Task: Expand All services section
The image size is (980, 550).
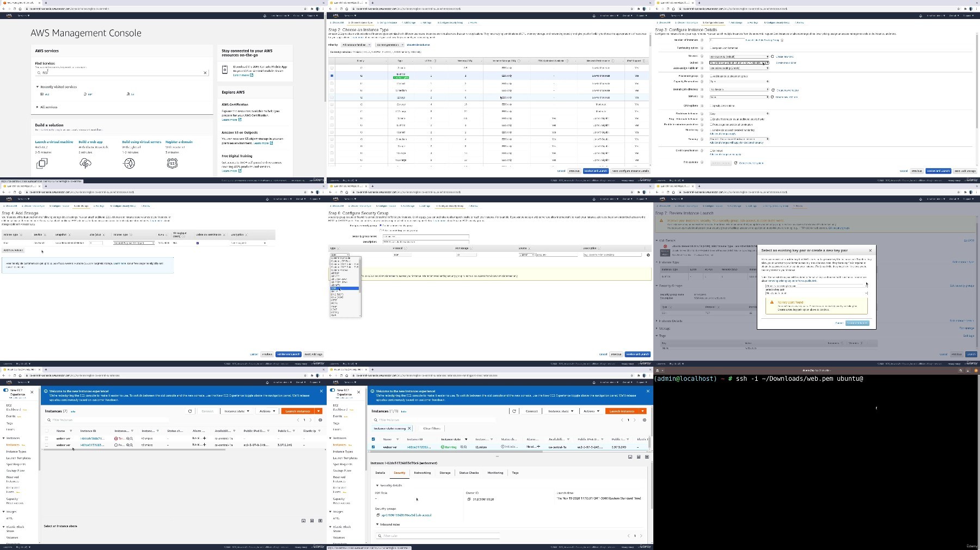Action: (x=38, y=107)
